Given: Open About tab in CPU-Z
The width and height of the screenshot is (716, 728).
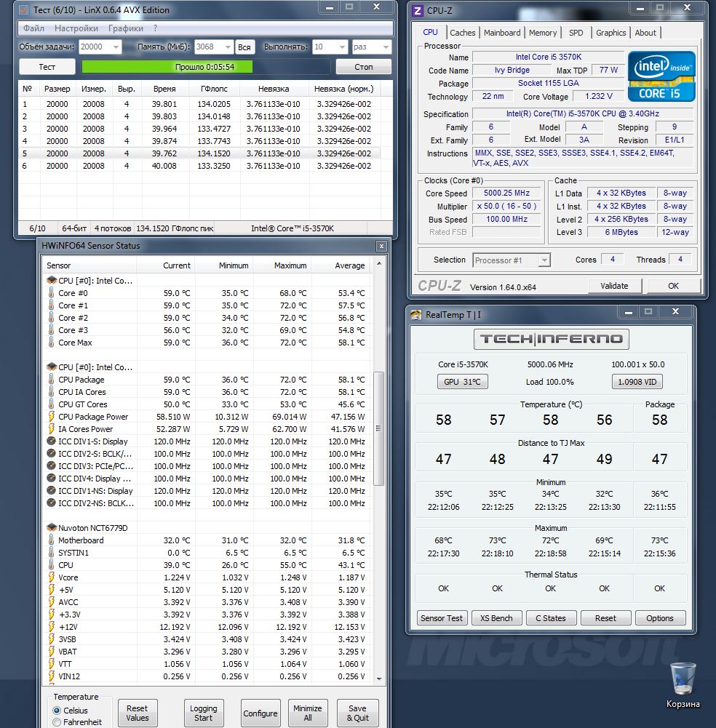Looking at the screenshot, I should coord(645,33).
